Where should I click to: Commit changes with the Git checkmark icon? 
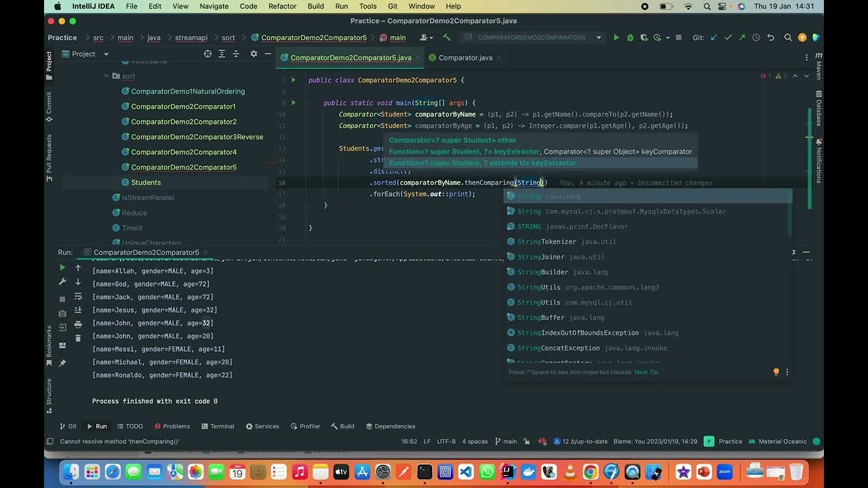coord(728,38)
